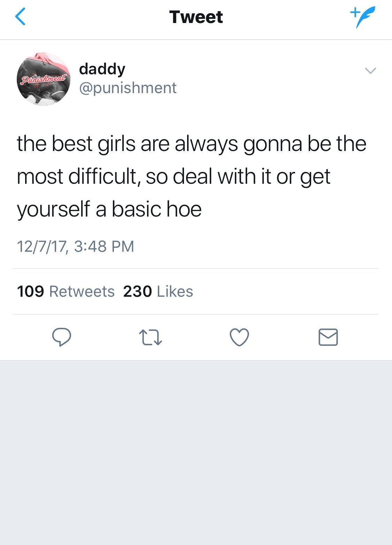Compose a new tweet with the feather icon

pos(362,17)
